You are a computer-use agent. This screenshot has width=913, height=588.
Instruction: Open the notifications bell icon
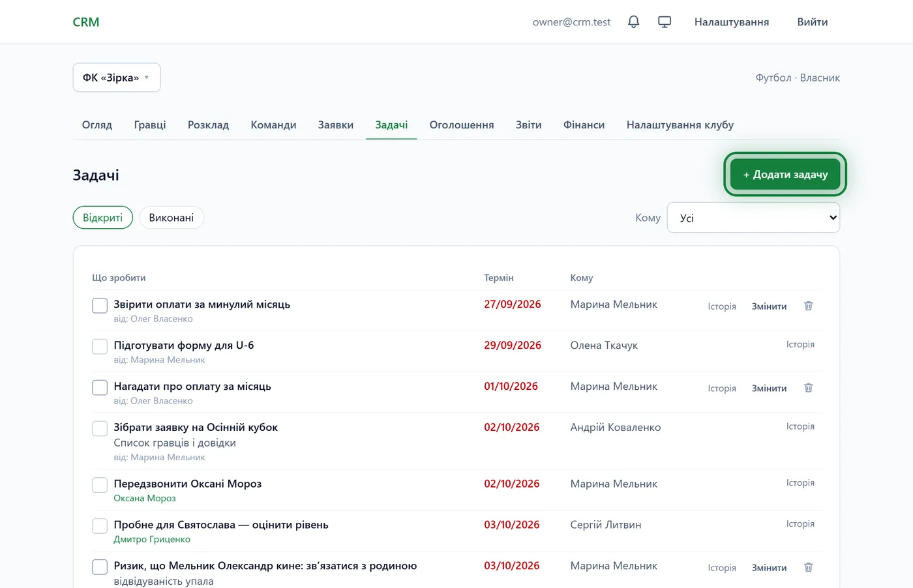(633, 22)
